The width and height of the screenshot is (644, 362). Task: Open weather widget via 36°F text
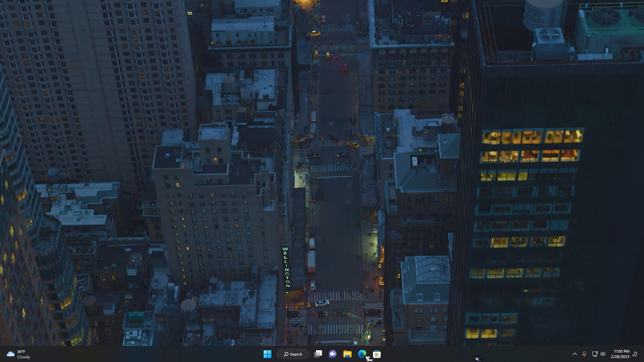tap(21, 352)
